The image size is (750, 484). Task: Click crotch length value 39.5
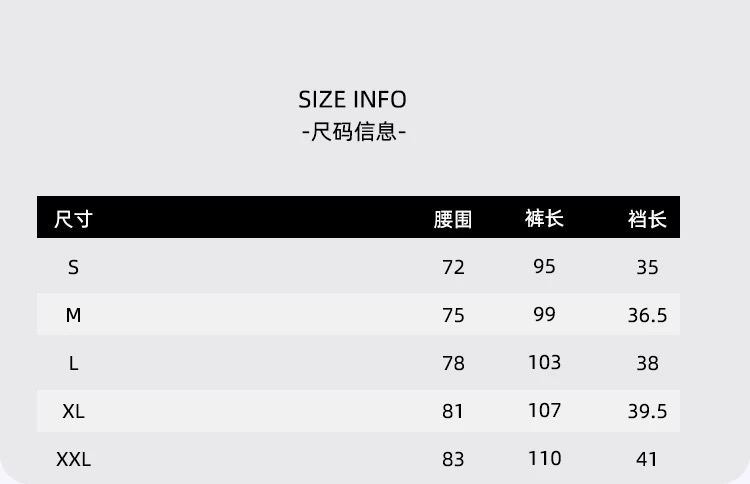pyautogui.click(x=647, y=412)
